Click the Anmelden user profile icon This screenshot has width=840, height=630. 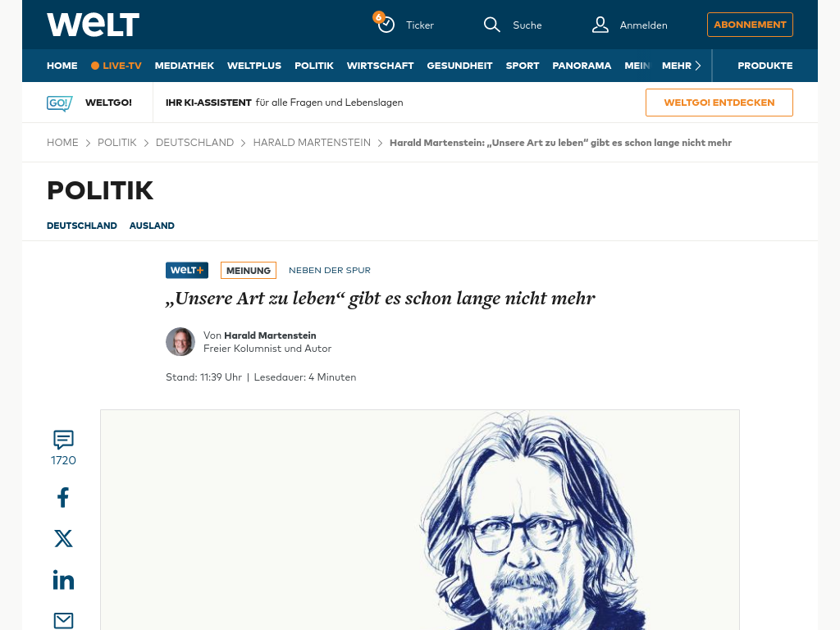pos(600,25)
